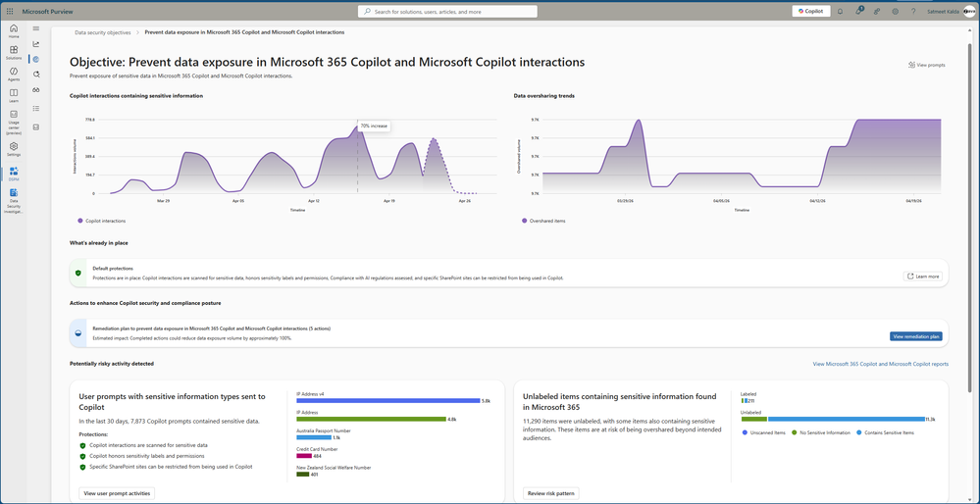Go to Home in left navigation

pyautogui.click(x=14, y=30)
